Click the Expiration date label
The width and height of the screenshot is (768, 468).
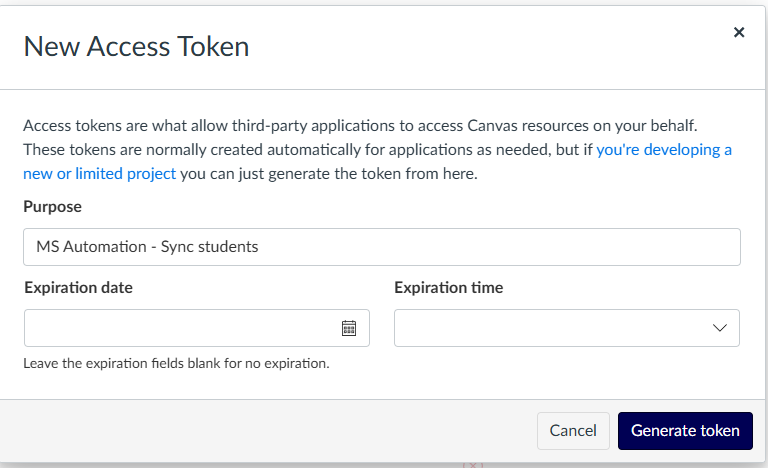click(78, 287)
